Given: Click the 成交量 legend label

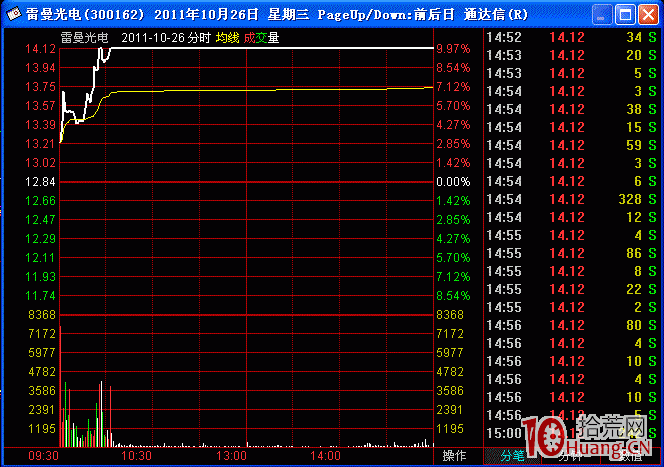Looking at the screenshot, I should click(x=261, y=38).
